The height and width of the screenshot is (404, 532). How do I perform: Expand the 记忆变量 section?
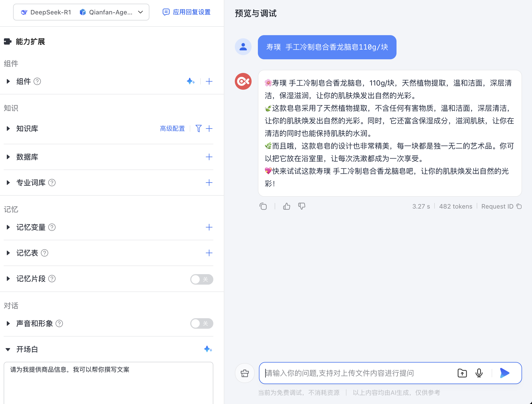pos(8,227)
